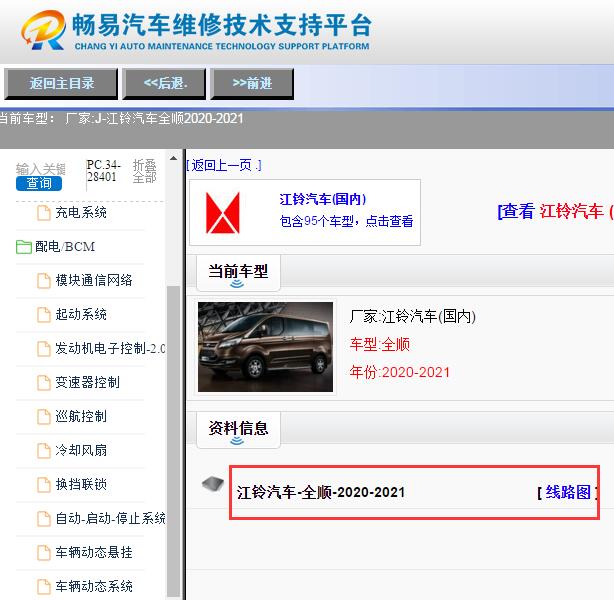Open the 充电系统 tree item
Viewport: 614px width, 600px height.
pyautogui.click(x=81, y=213)
